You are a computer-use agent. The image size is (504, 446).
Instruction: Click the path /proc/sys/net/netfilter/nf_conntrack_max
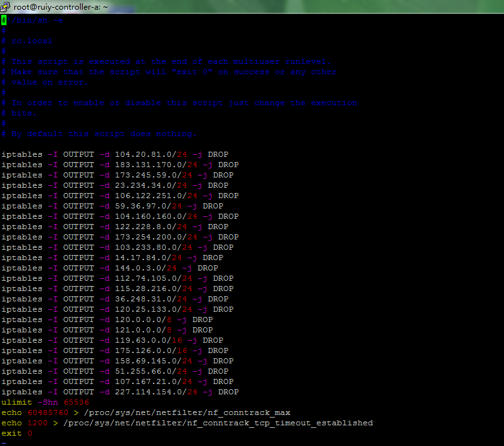click(x=187, y=412)
